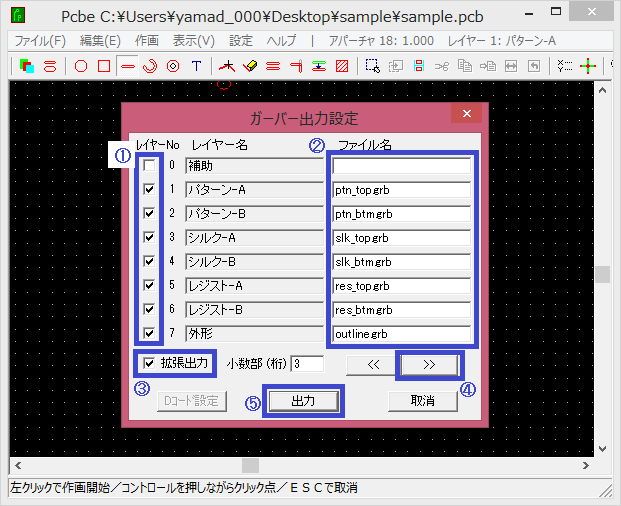Viewport: 621px width, 506px height.
Task: Click the outline.grb file name field
Action: coord(402,334)
